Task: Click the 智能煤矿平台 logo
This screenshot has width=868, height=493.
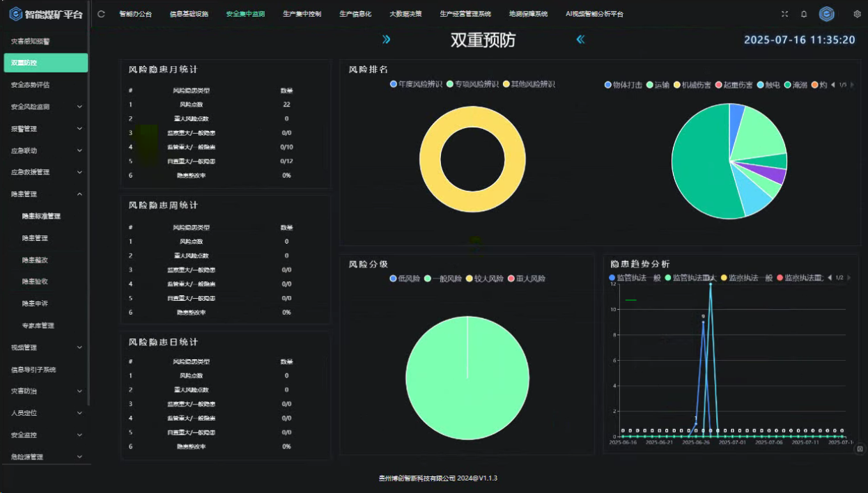Action: (x=46, y=14)
